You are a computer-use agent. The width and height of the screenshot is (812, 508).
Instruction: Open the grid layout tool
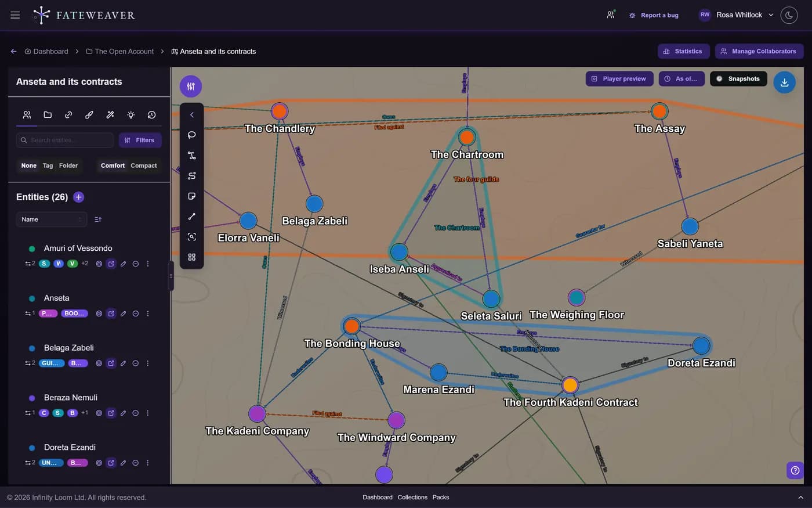(192, 257)
